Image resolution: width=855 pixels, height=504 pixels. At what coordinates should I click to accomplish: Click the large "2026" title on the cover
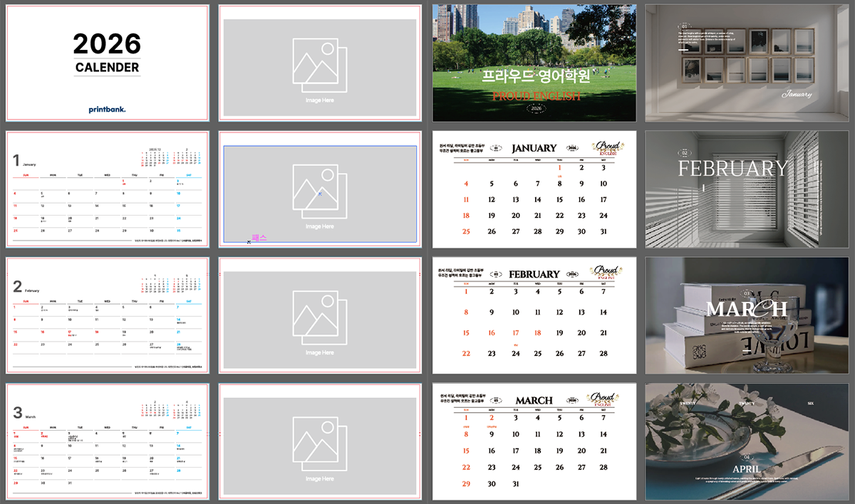[x=107, y=44]
